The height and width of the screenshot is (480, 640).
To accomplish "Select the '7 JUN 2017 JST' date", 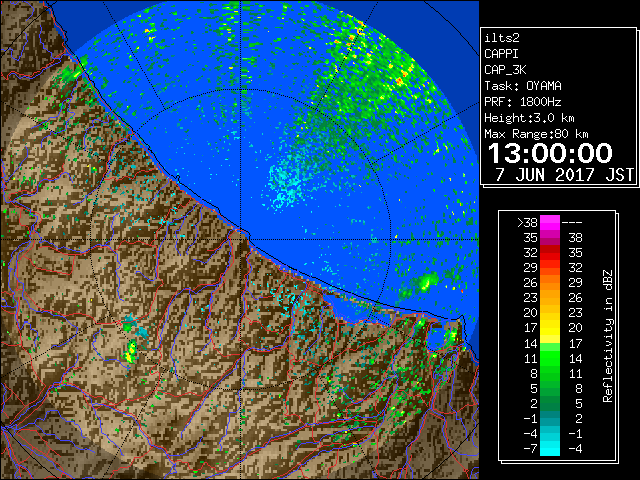I will [564, 175].
